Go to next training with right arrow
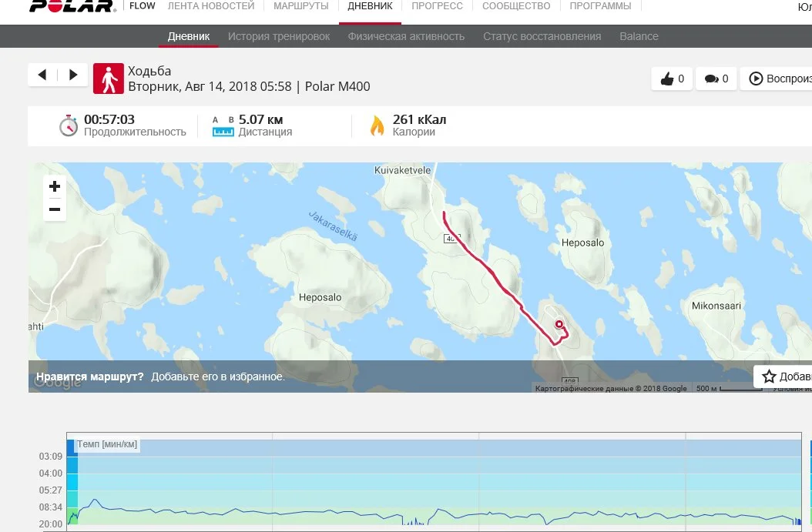This screenshot has height=532, width=812. pos(73,75)
